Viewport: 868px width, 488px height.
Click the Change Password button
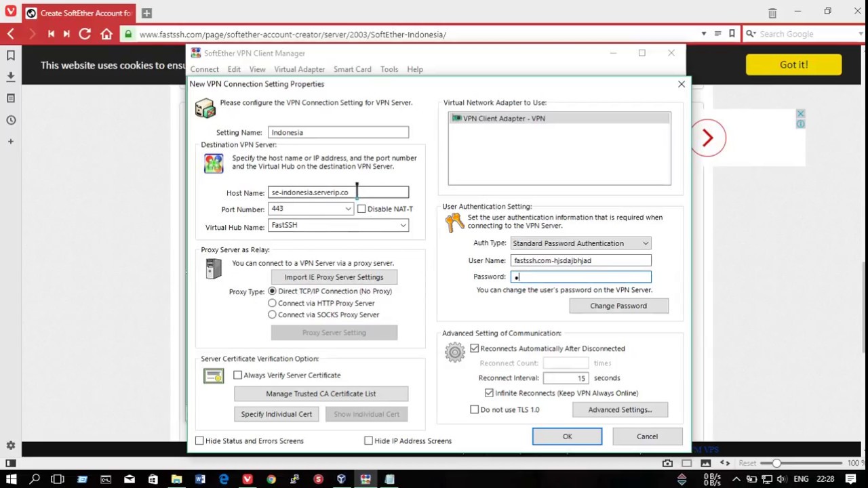618,306
